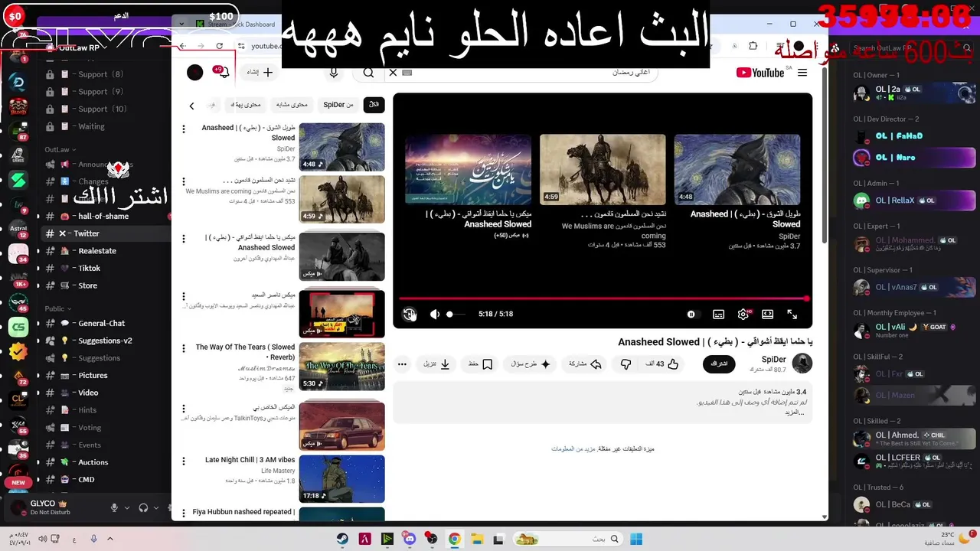The width and height of the screenshot is (980, 551).
Task: Seek on the red video progress bar
Action: pos(603,298)
